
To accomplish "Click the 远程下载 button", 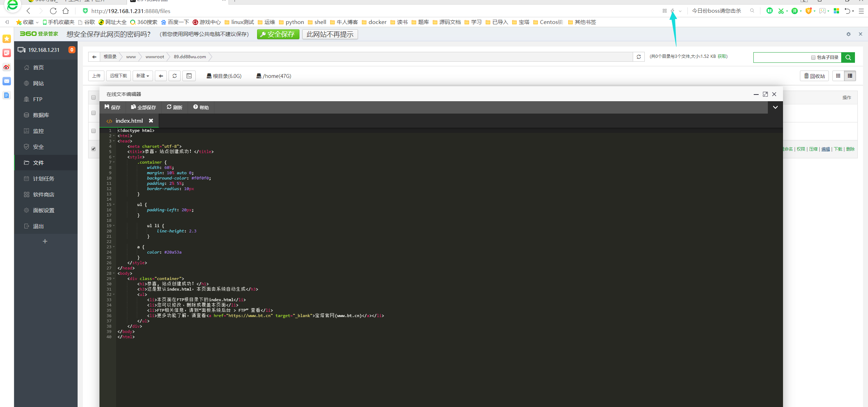I will tap(119, 76).
